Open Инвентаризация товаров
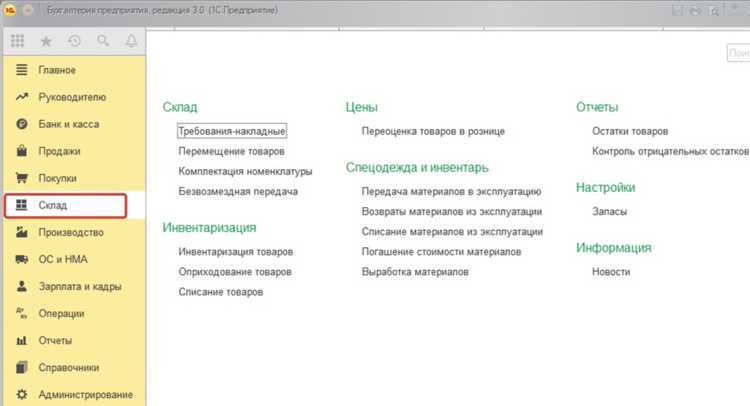This screenshot has width=750, height=406. click(236, 252)
